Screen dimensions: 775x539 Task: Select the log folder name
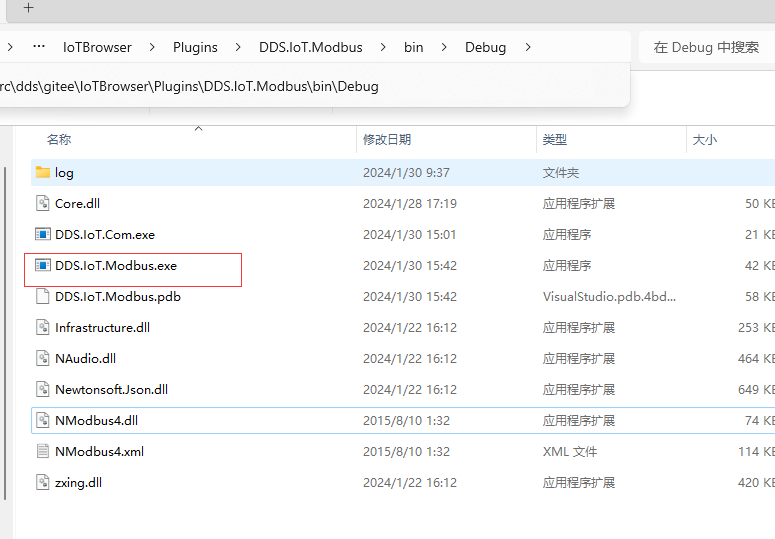(64, 172)
